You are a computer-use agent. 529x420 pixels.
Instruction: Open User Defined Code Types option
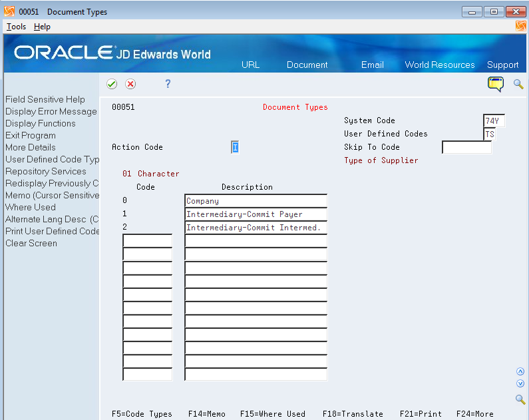[53, 159]
